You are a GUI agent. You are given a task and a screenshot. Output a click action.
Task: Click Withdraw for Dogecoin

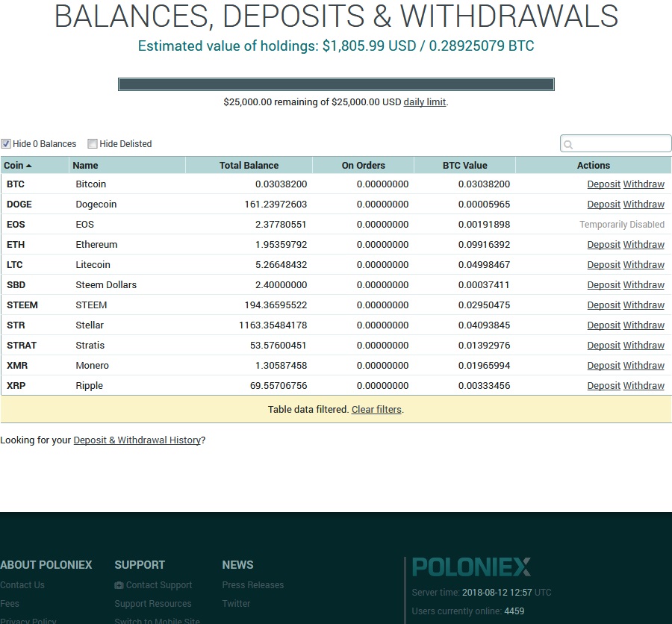[x=644, y=205]
